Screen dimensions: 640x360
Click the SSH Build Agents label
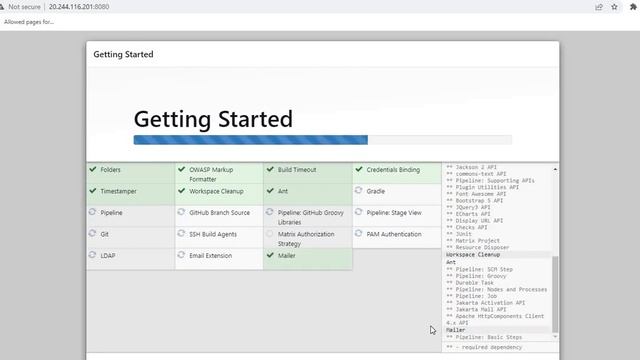(x=213, y=234)
